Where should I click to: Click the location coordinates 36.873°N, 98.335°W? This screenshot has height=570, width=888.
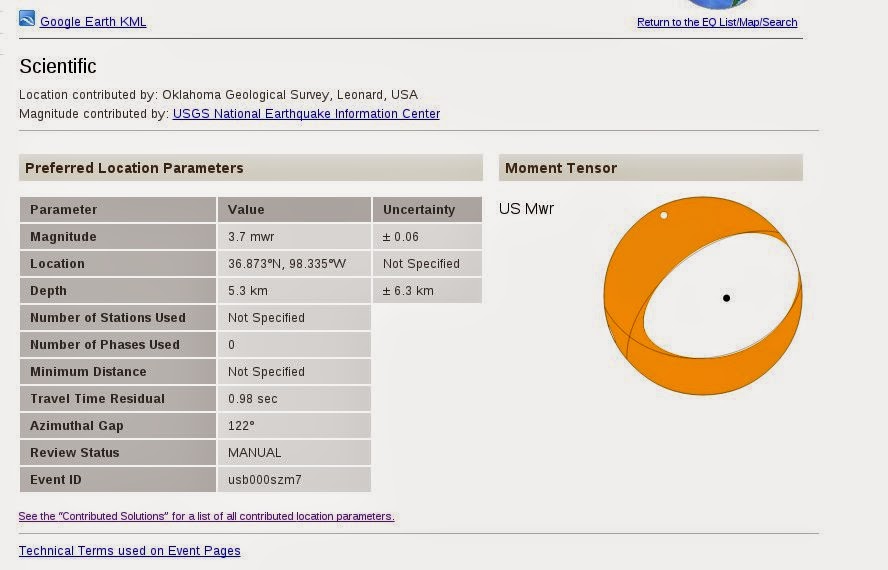point(287,264)
